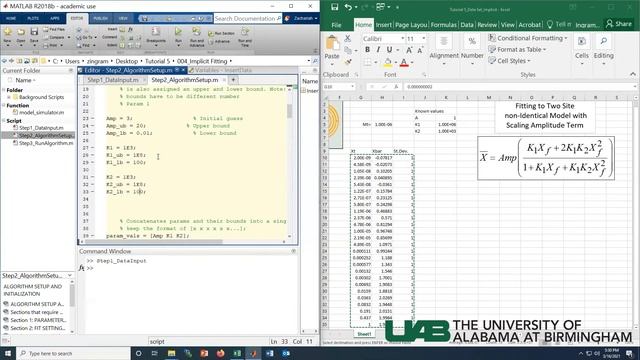Image resolution: width=640 pixels, height=360 pixels.
Task: Click Tutorial 5 in MATLAB address path
Action: [x=157, y=61]
